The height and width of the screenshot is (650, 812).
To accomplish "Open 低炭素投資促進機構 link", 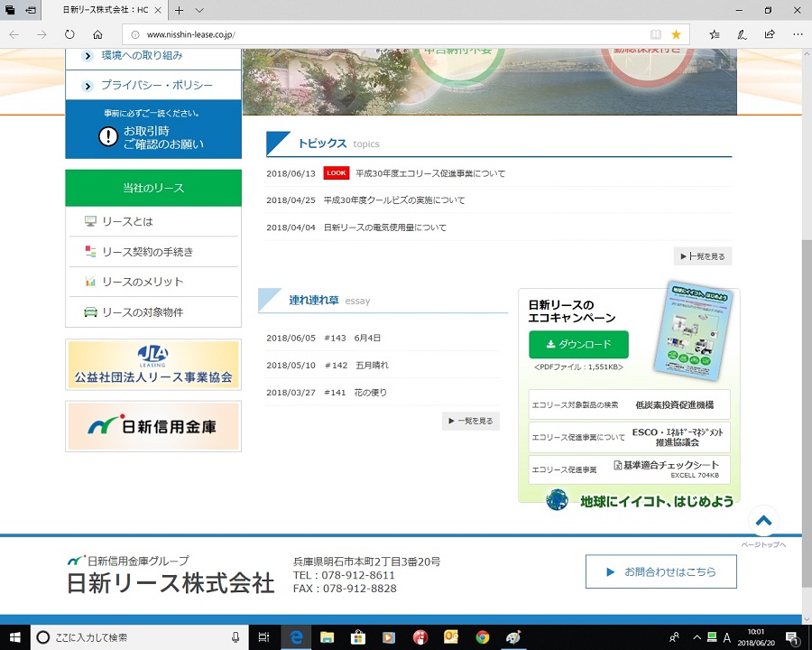I will pos(629,404).
